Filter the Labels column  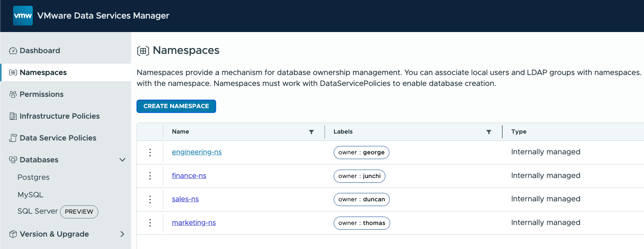pos(489,132)
